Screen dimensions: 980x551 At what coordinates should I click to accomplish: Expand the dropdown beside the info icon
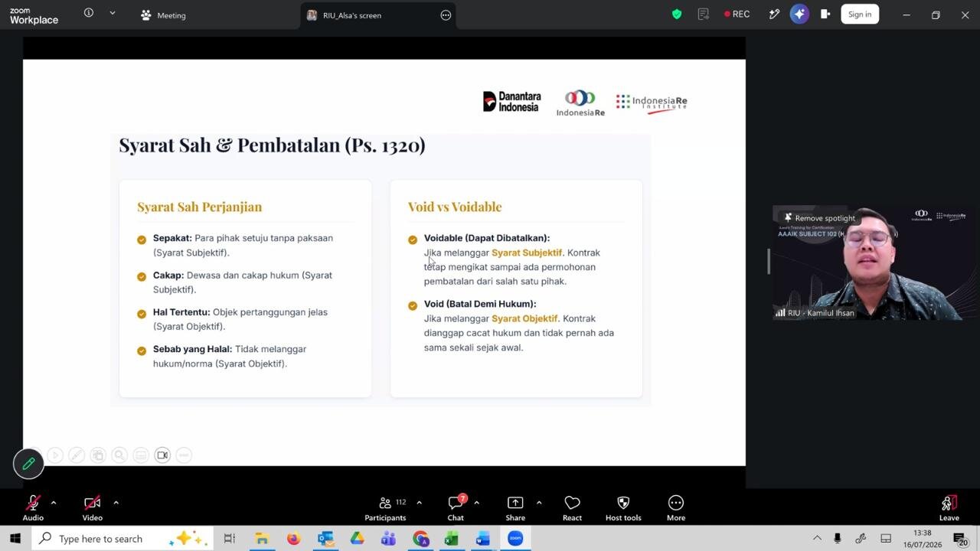[113, 13]
